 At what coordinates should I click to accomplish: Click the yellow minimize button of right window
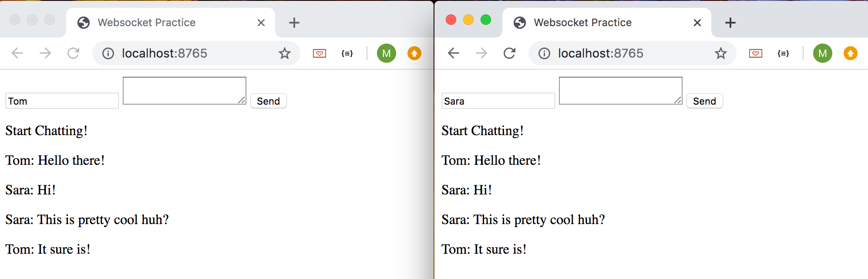click(x=468, y=20)
